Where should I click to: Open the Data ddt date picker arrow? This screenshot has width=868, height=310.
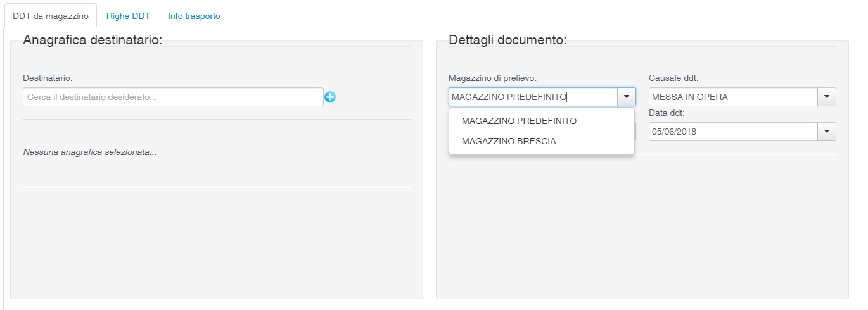click(x=826, y=132)
